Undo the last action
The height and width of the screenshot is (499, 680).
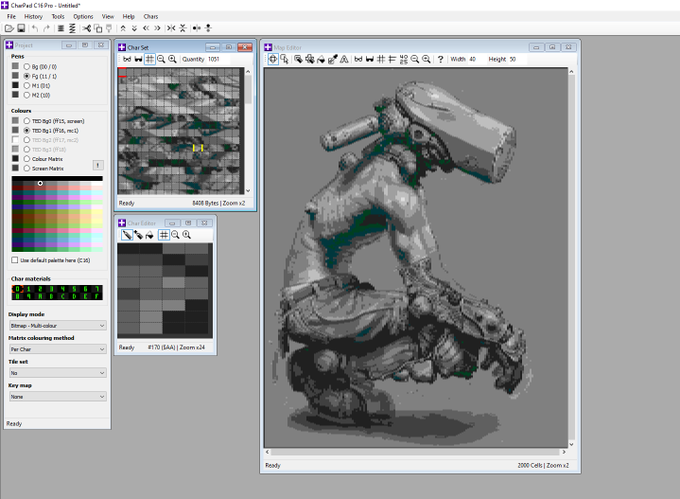click(x=35, y=29)
